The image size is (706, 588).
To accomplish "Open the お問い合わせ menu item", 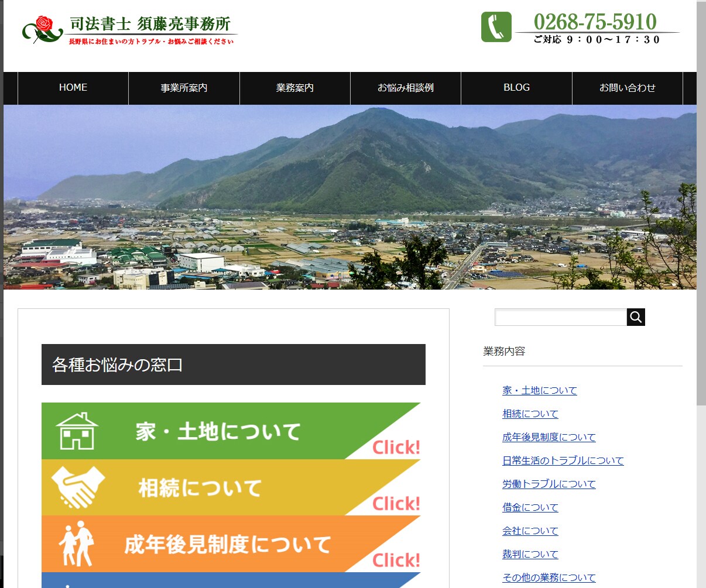I will tap(628, 88).
